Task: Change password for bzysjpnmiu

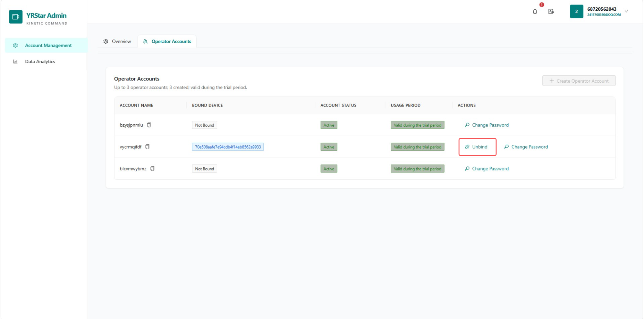Action: coord(487,125)
